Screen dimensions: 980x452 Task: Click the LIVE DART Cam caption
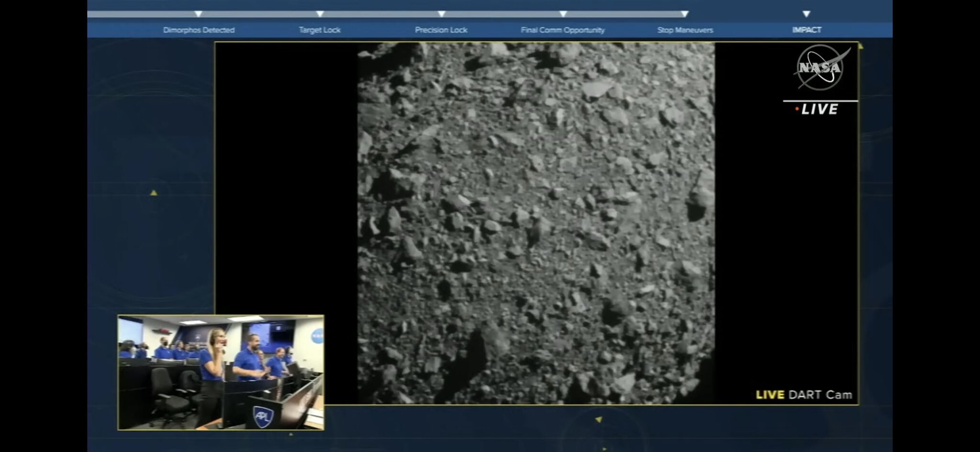coord(803,395)
